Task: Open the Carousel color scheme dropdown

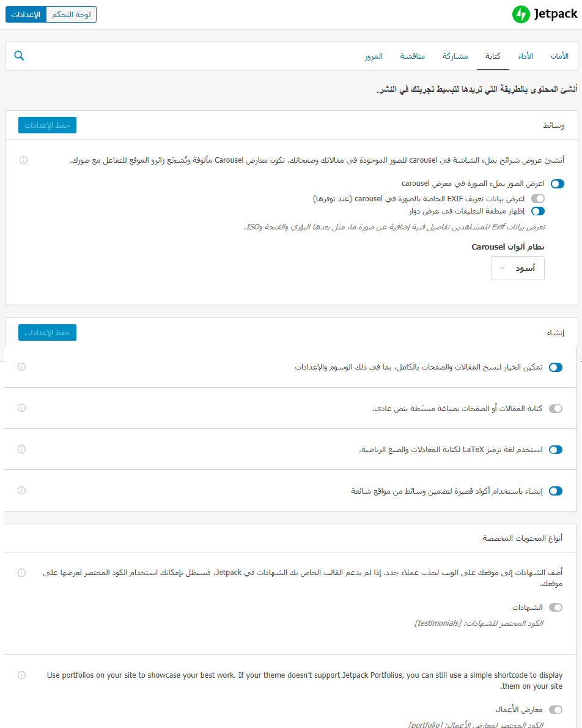Action: click(517, 269)
